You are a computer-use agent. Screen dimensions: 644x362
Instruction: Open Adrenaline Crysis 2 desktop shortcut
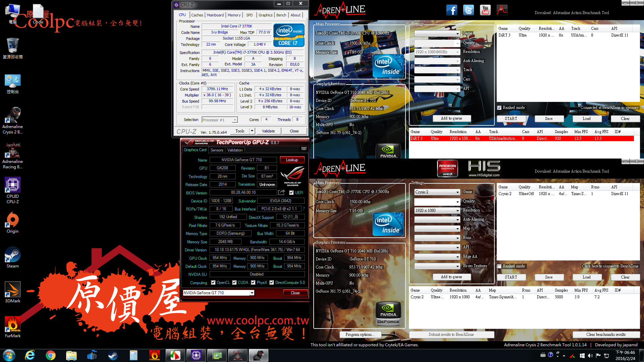tap(13, 121)
